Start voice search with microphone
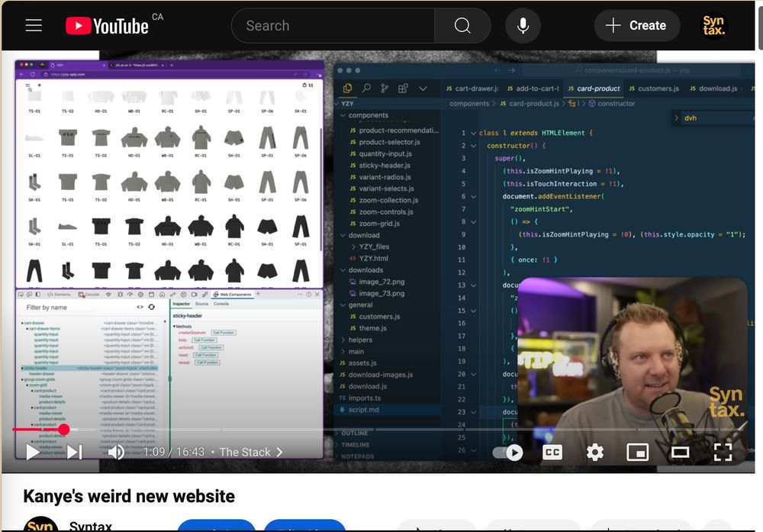Image resolution: width=763 pixels, height=532 pixels. [523, 26]
